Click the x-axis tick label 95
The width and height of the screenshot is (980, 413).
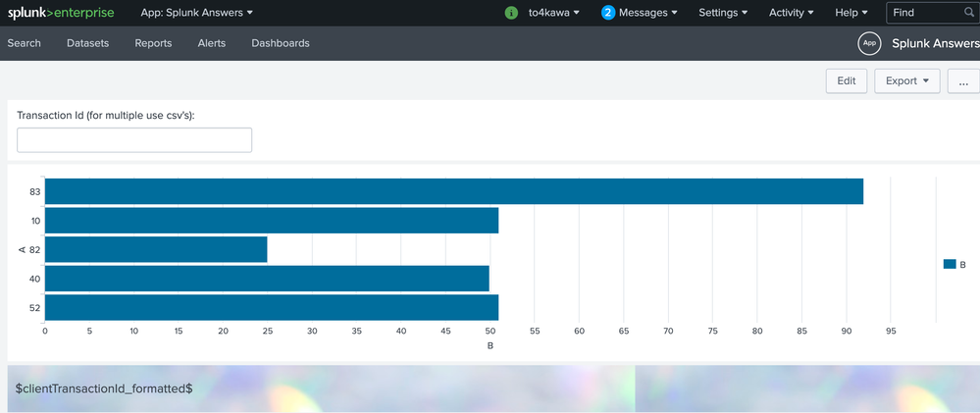coord(891,332)
